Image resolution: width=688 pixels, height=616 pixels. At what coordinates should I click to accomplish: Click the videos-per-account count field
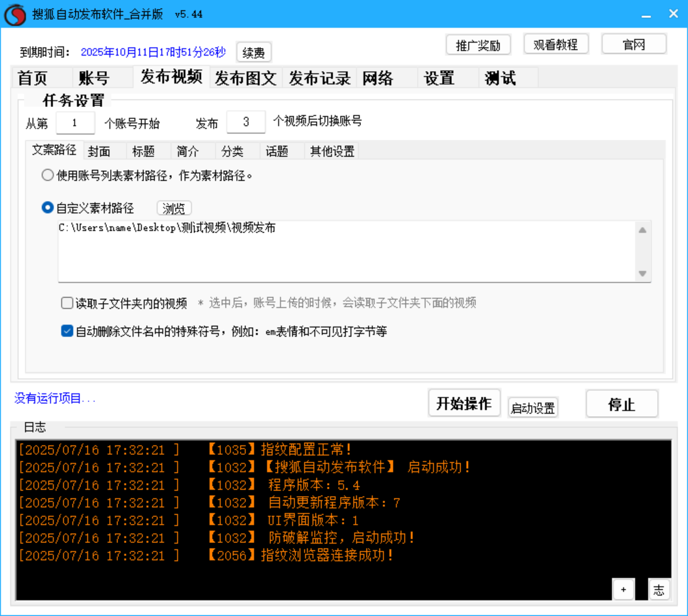(246, 122)
